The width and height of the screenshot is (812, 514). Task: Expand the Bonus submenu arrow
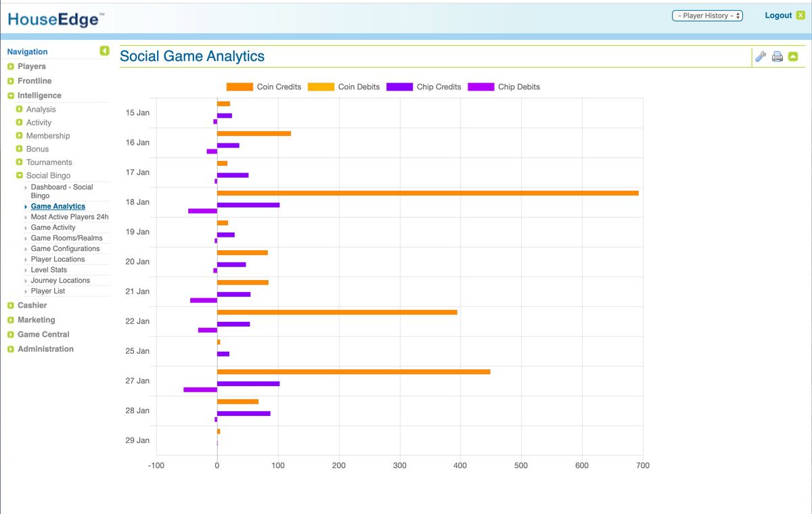pos(20,149)
